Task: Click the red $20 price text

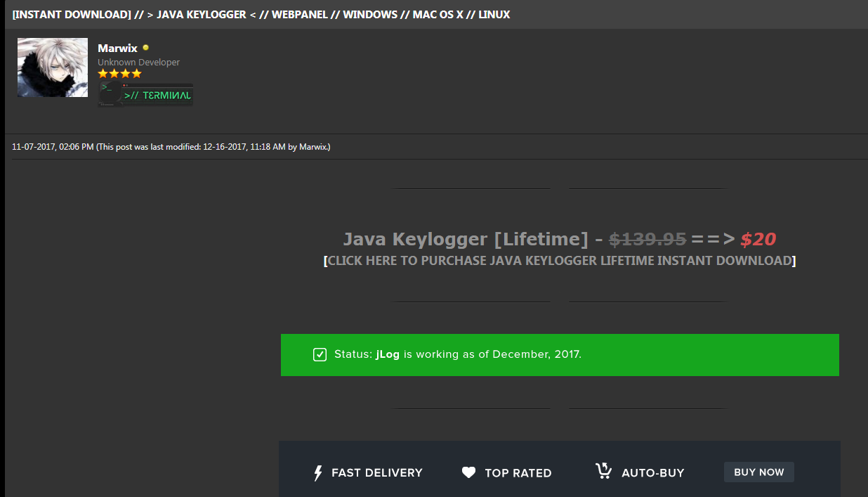Action: 758,240
